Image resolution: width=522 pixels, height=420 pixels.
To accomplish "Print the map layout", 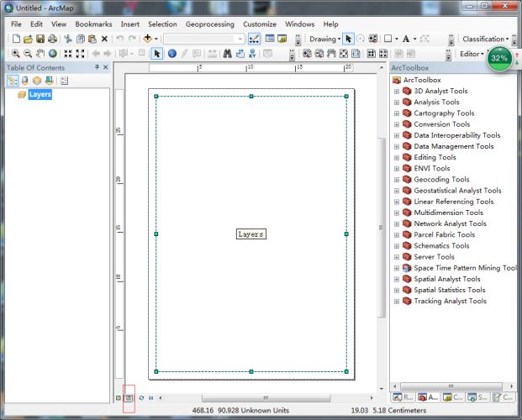I will 52,39.
